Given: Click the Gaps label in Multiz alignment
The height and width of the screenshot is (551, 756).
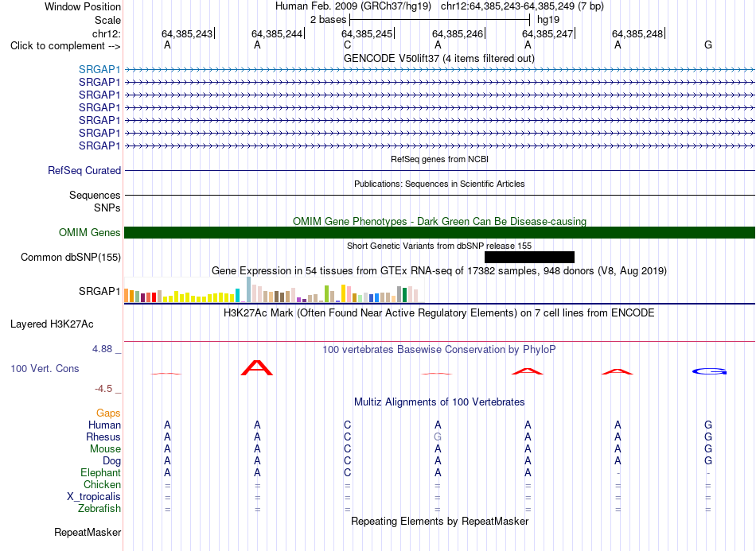Looking at the screenshot, I should pos(108,413).
